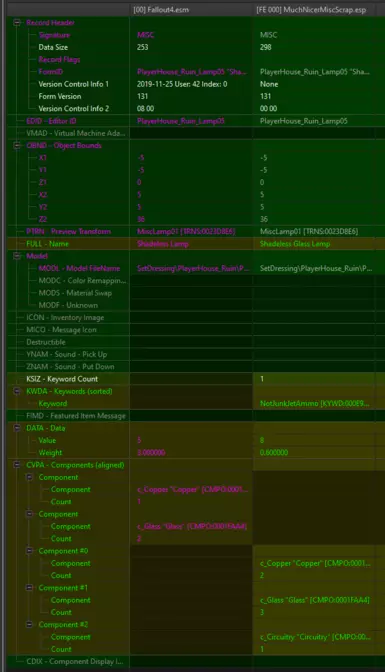Screen dimensions: 385x672
Task: Collapse the OBND - Object Bounds node
Action: [x=17, y=145]
